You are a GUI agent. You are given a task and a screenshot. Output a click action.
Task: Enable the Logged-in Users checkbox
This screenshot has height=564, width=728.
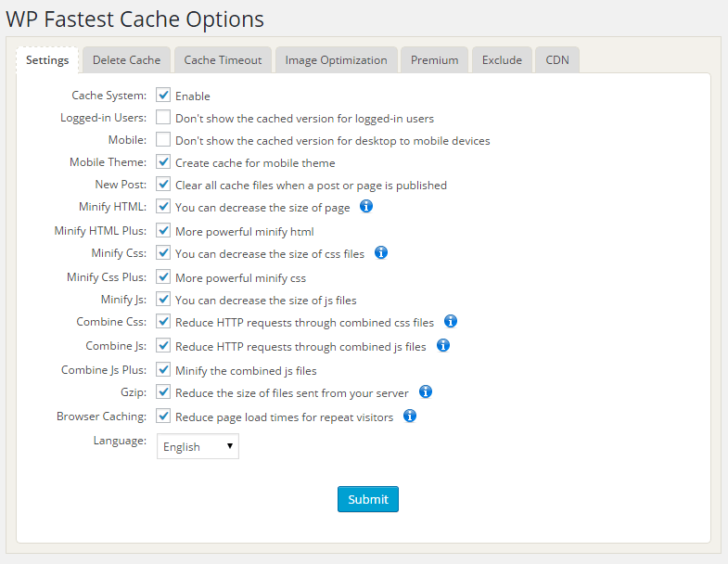coord(163,118)
